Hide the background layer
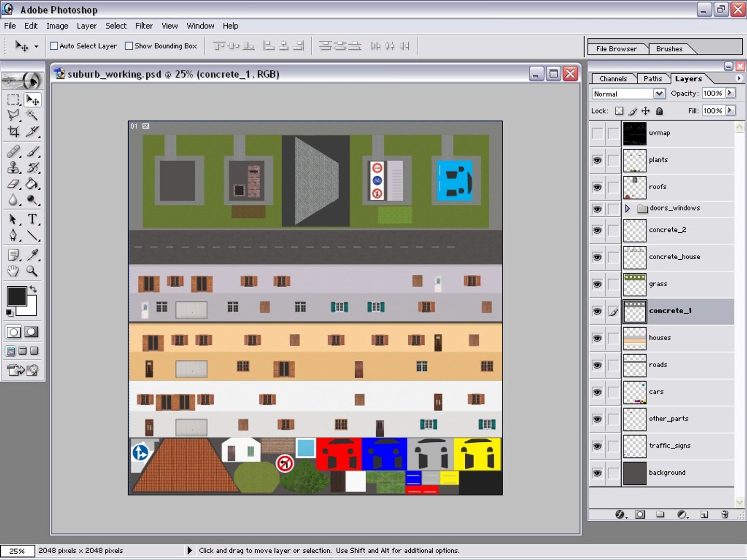The width and height of the screenshot is (747, 560). [597, 473]
